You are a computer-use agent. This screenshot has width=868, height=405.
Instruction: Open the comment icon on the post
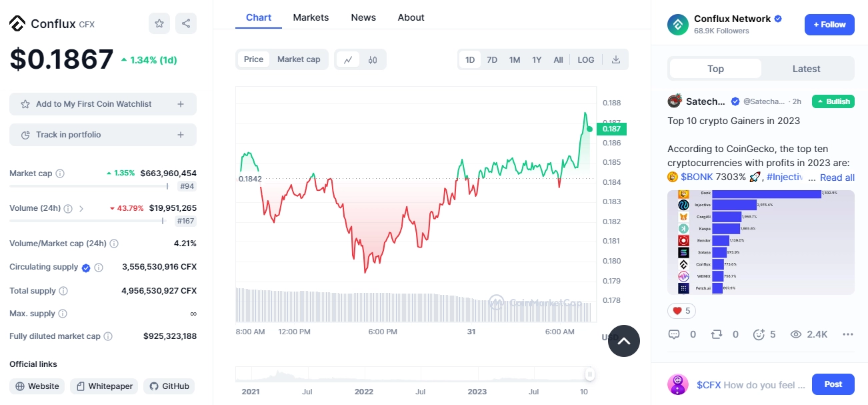pos(674,334)
